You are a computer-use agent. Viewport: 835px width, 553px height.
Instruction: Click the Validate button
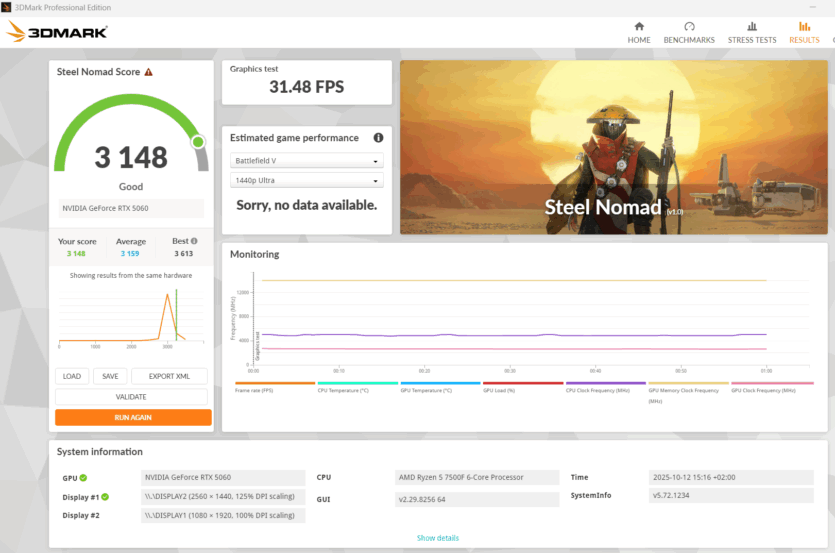pos(133,397)
